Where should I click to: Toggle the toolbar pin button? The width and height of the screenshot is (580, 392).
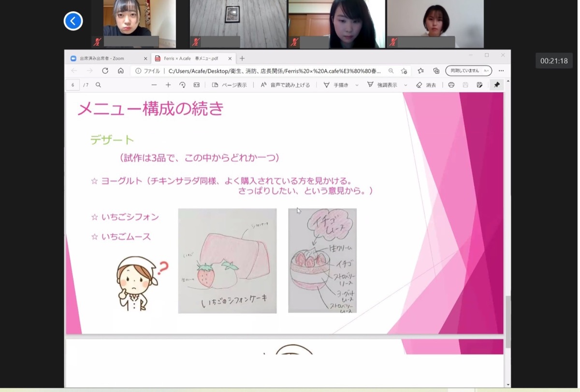click(x=496, y=85)
